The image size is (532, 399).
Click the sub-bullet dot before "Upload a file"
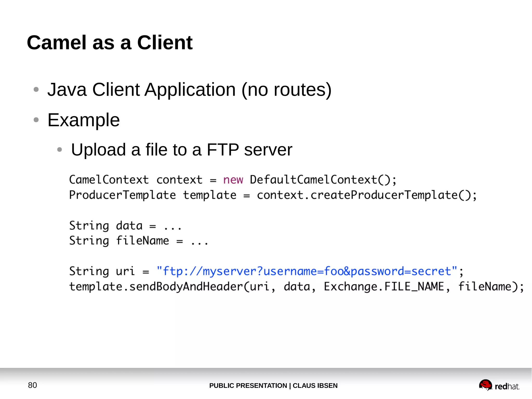pyautogui.click(x=59, y=149)
